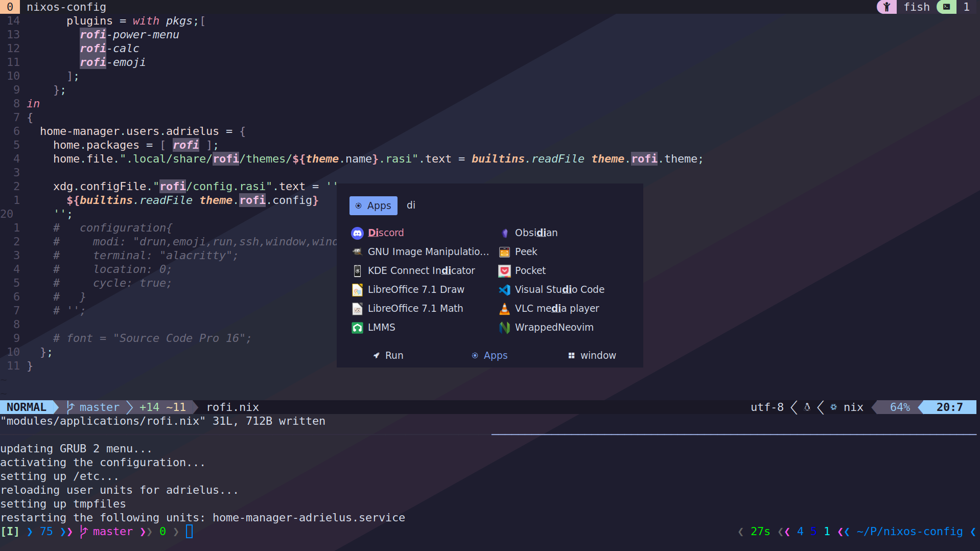Click the 64% file position indicator
980x551 pixels.
coord(900,407)
